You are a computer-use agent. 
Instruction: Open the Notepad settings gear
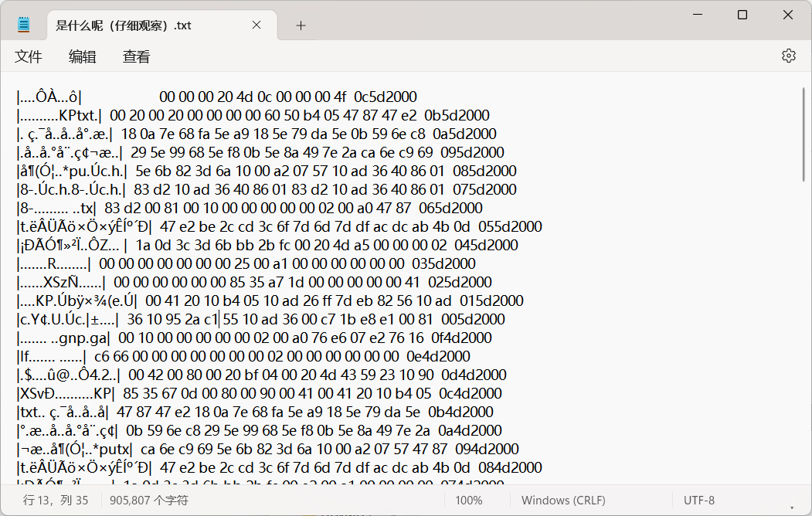pyautogui.click(x=788, y=56)
